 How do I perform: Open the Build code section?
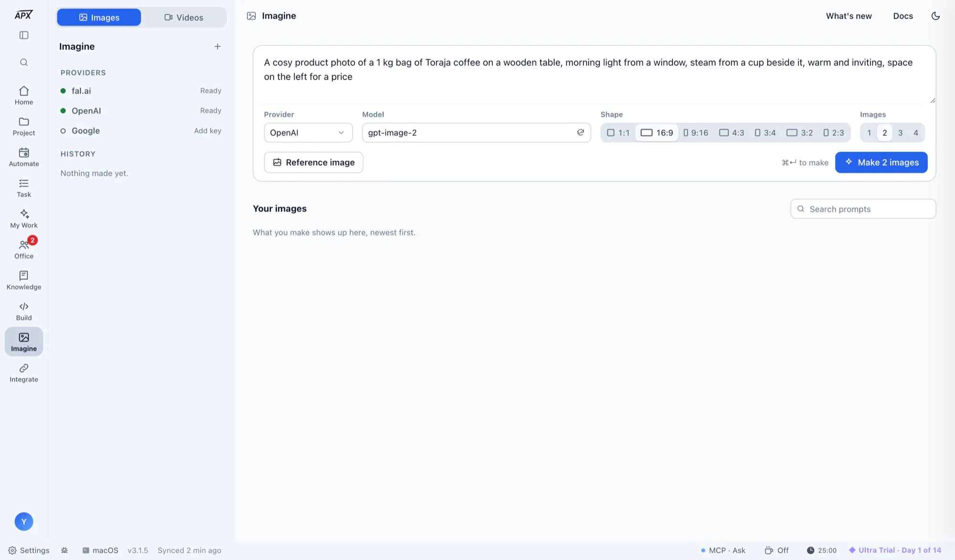tap(24, 311)
